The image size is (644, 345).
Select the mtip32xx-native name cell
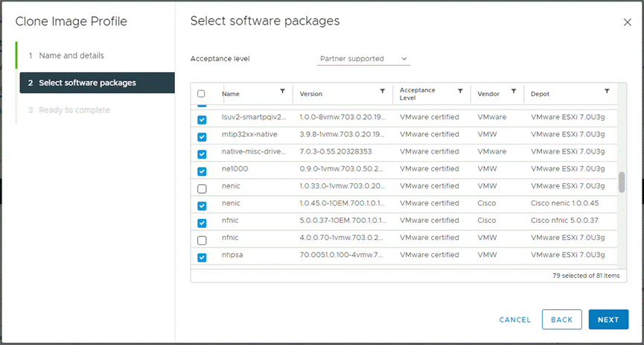pos(249,134)
